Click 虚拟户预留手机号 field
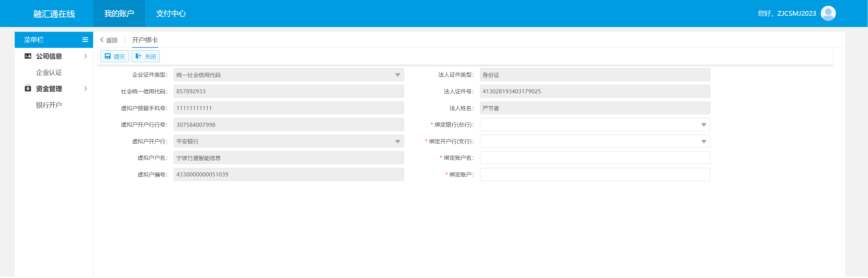 coord(289,108)
